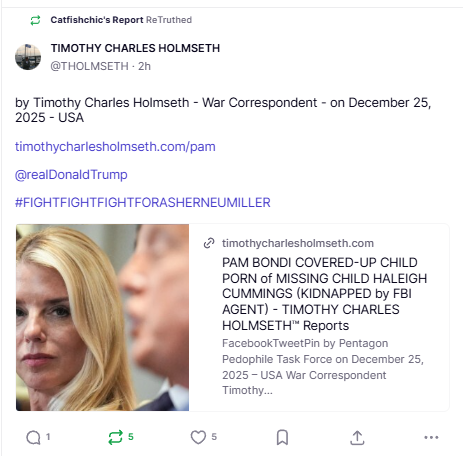This screenshot has width=463, height=456.
Task: Open the 2h timestamp of the post
Action: click(144, 66)
